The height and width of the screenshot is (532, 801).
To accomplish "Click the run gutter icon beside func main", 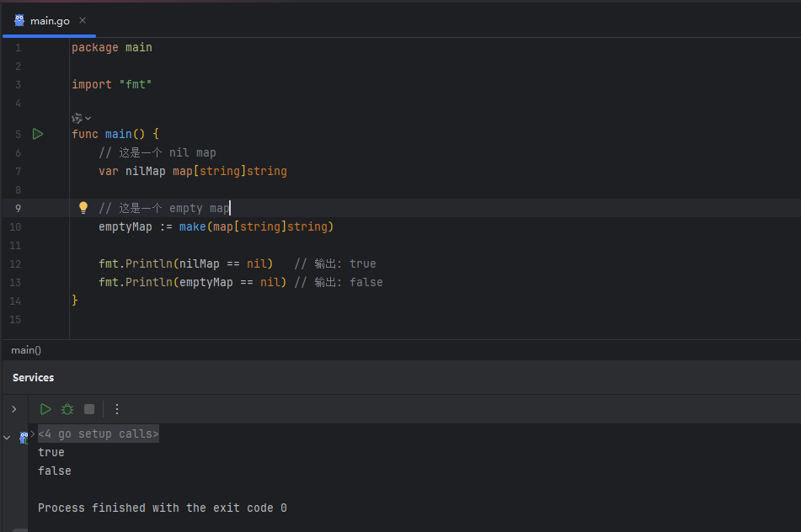I will tap(38, 134).
